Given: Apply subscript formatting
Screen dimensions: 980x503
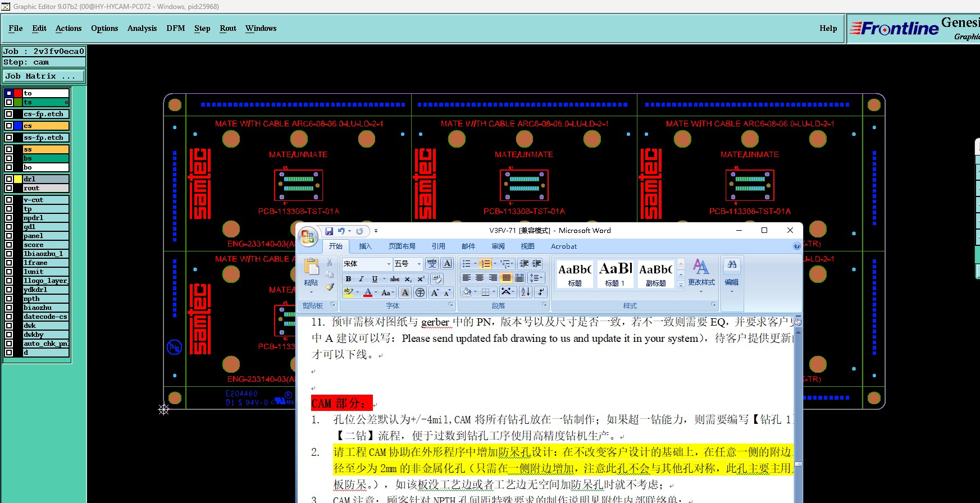Looking at the screenshot, I should [x=408, y=278].
